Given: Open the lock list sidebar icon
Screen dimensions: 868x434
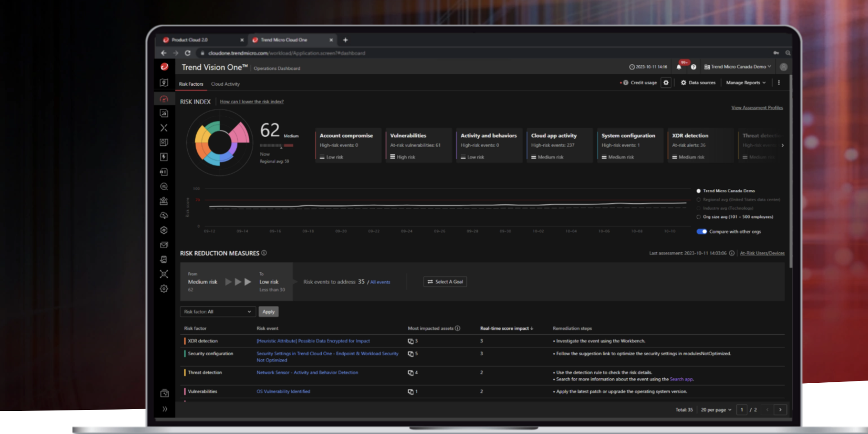Looking at the screenshot, I should click(x=164, y=172).
